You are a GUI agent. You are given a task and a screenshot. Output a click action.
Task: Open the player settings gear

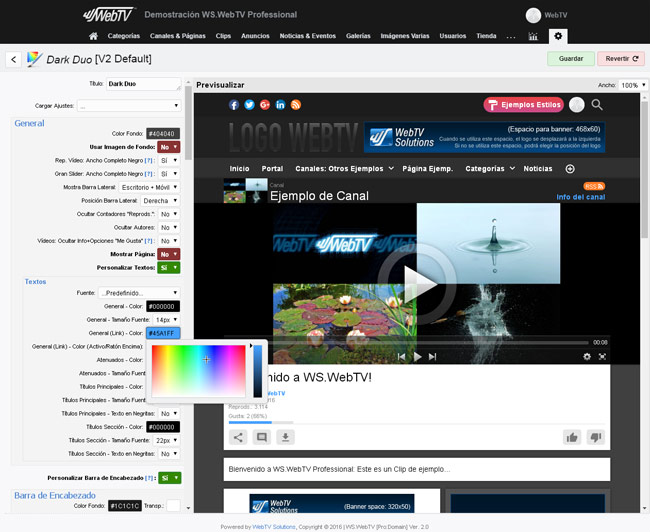click(587, 357)
